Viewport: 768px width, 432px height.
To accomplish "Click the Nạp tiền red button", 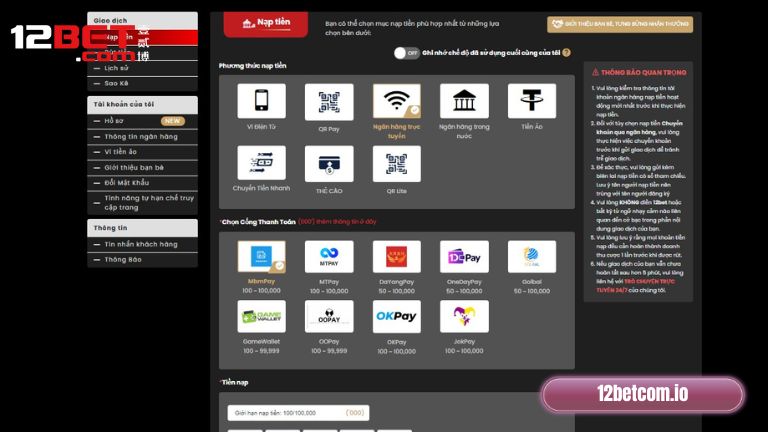I will coord(266,20).
